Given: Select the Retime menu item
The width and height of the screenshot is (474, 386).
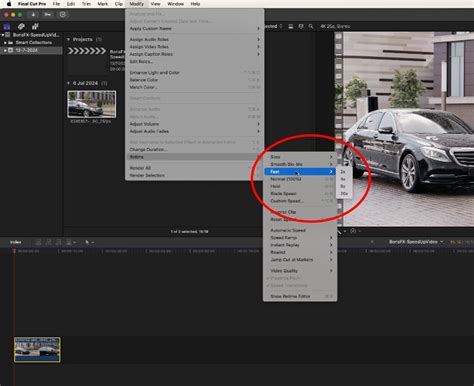Looking at the screenshot, I should tap(194, 157).
